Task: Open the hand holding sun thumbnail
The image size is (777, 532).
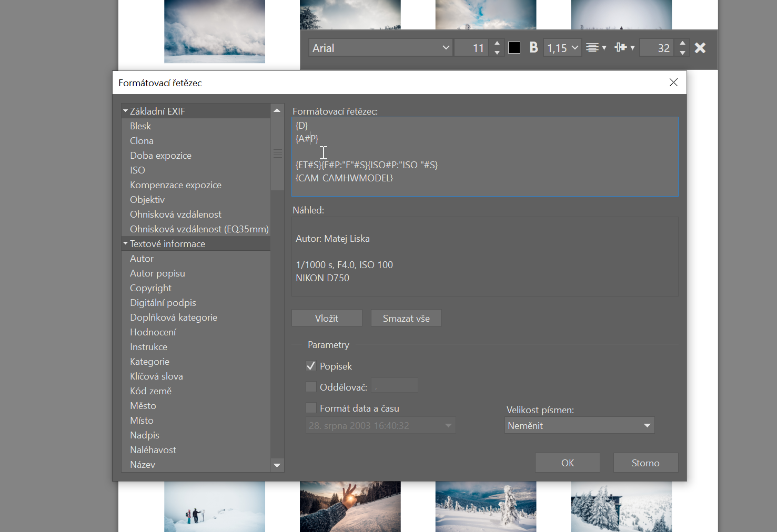Action: click(350, 507)
